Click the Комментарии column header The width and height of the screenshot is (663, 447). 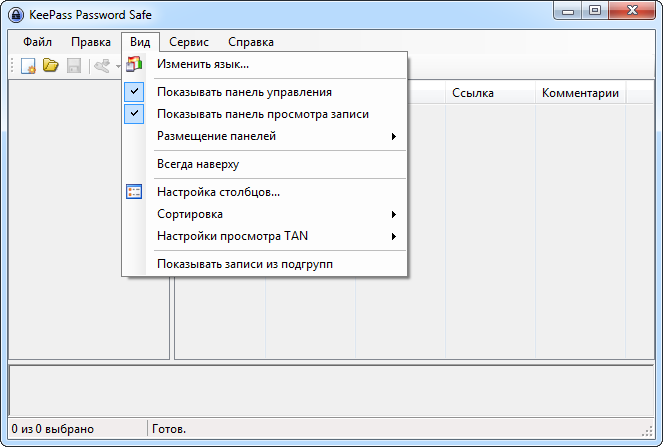click(579, 93)
